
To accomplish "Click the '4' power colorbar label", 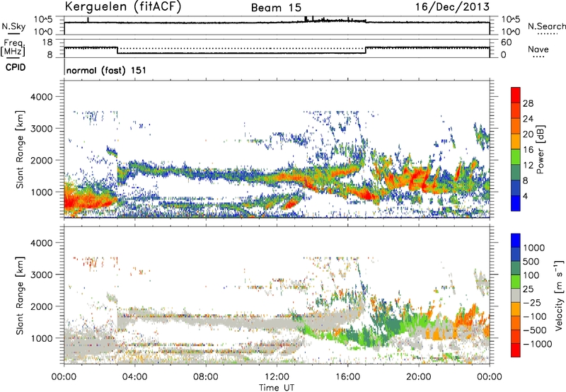I will pos(525,197).
